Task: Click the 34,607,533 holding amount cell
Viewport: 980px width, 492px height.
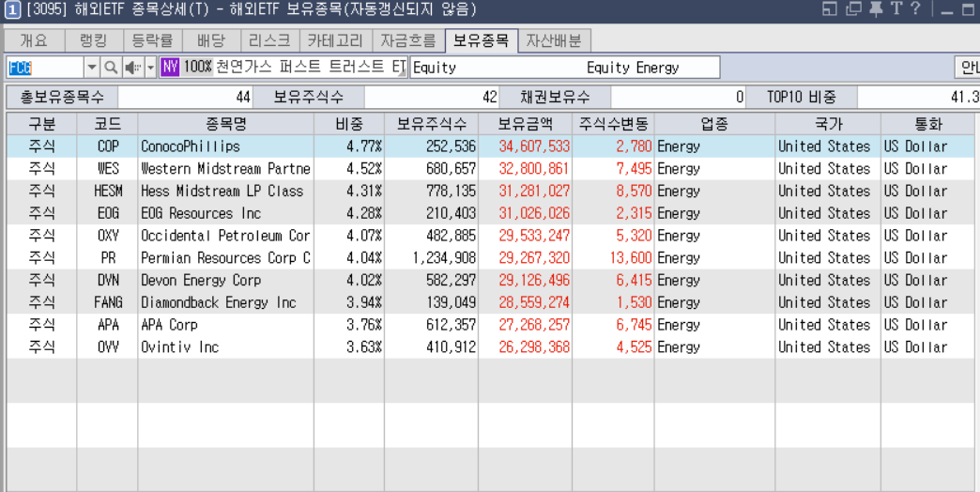Action: click(525, 146)
